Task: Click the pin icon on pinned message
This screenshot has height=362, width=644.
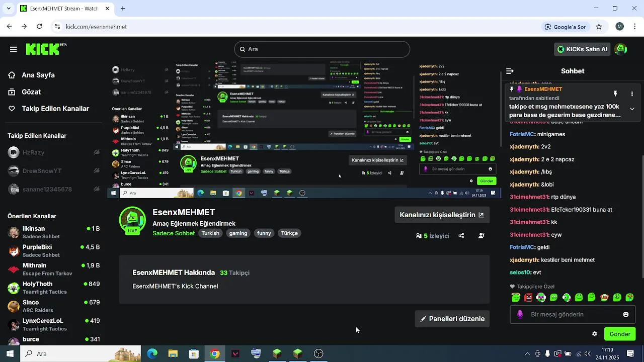Action: 615,94
